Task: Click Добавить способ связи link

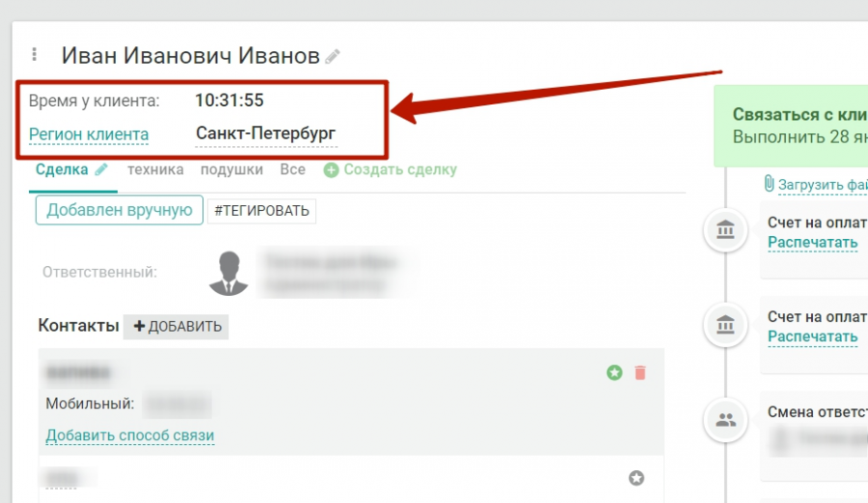Action: tap(129, 436)
